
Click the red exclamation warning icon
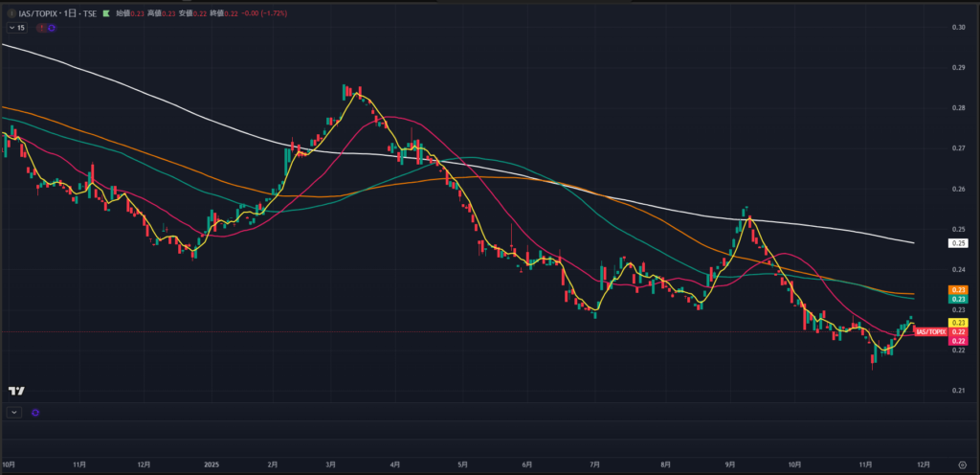point(40,28)
